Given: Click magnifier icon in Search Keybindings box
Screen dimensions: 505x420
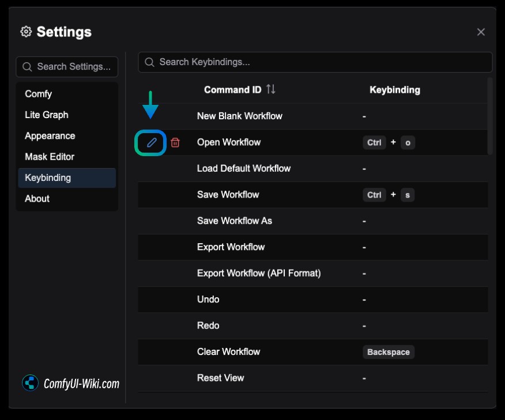Looking at the screenshot, I should (149, 62).
